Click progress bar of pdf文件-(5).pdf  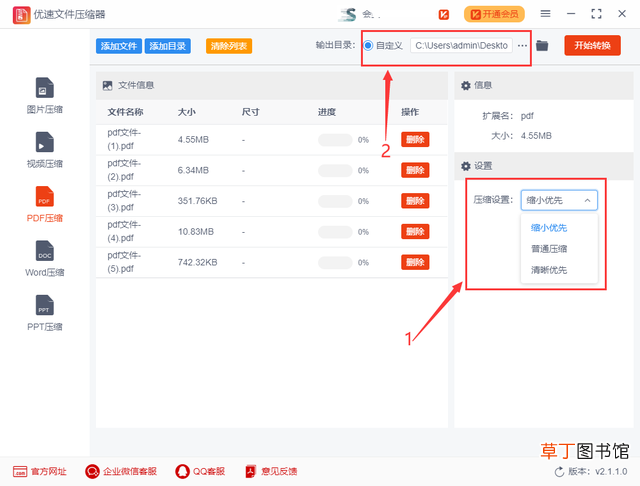[x=335, y=262]
